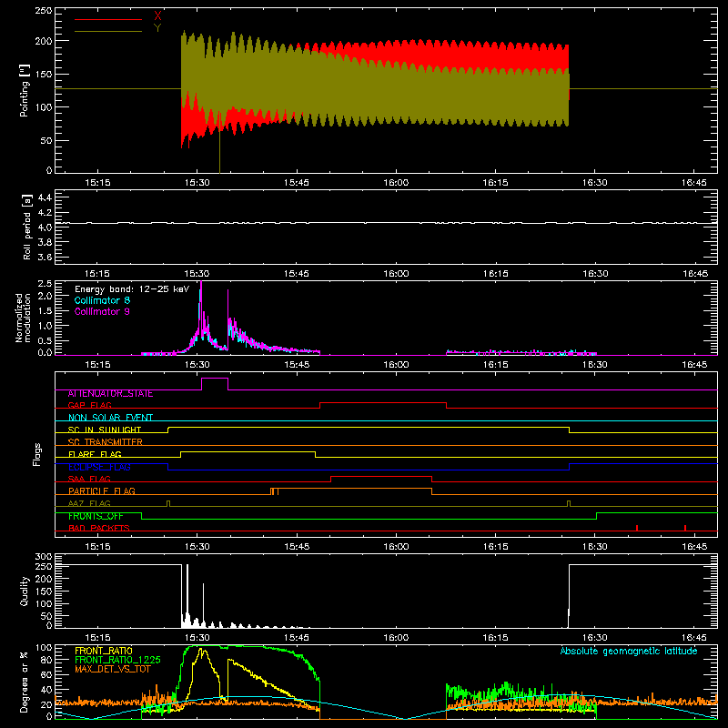Click the raised ATTENUATOR_STATE step near 15:30
Viewport: 728px width, 728px height.
(215, 379)
